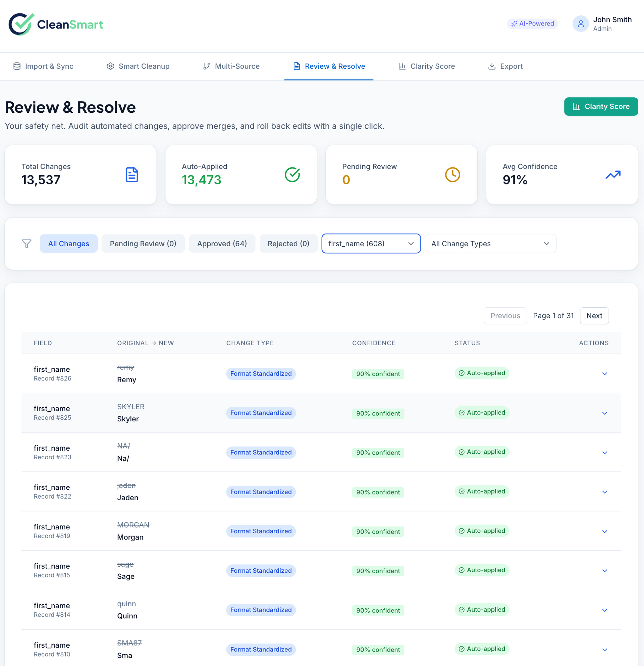Click the Auto-Applied green check circle icon

[x=292, y=175]
